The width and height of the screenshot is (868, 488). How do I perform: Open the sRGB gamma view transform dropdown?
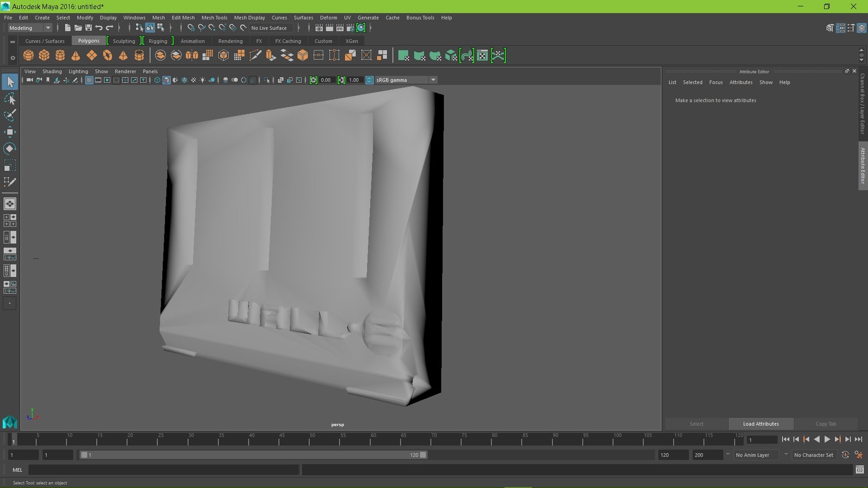[x=406, y=80]
